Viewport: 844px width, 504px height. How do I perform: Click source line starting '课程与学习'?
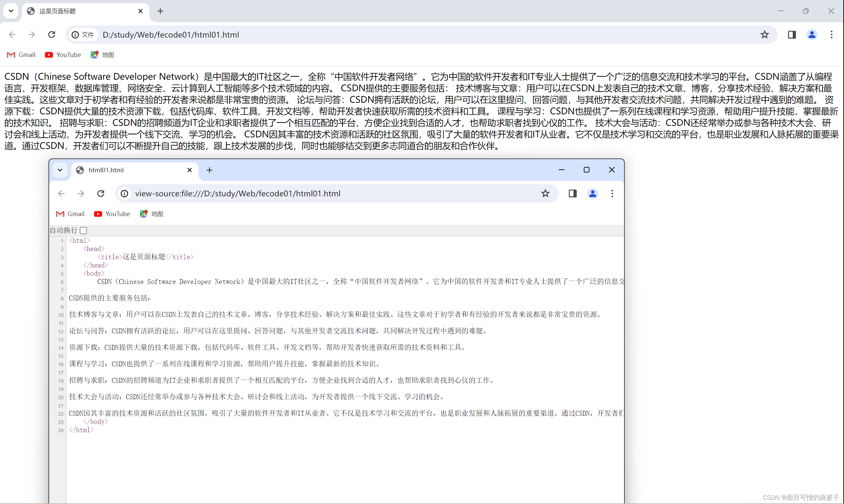224,364
